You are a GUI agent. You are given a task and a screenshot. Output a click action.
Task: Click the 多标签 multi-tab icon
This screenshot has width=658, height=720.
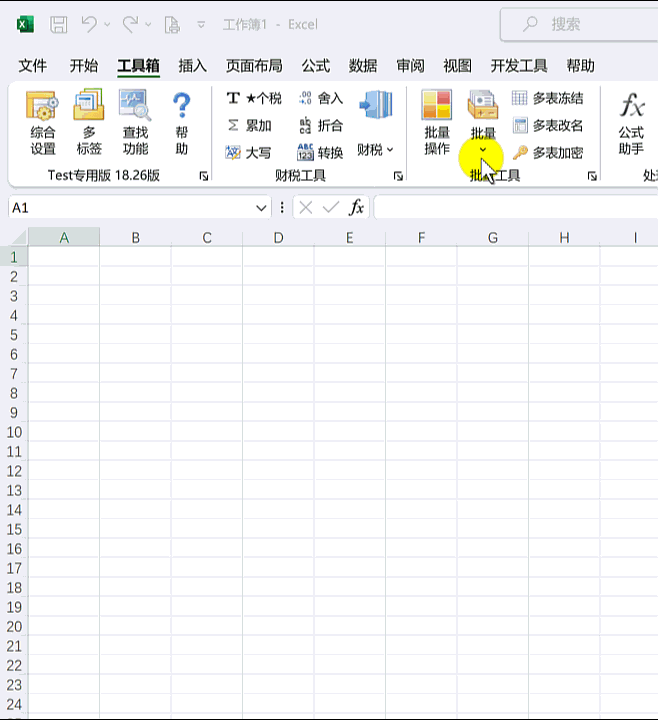89,106
